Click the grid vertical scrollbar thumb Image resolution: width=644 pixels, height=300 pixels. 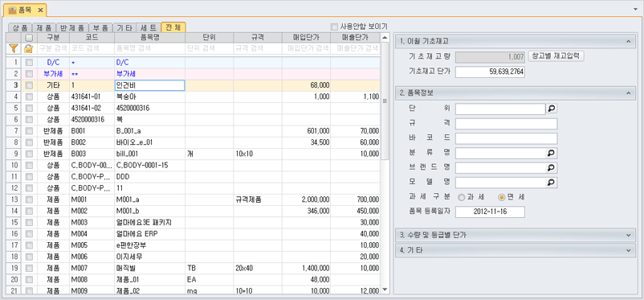coord(385,101)
